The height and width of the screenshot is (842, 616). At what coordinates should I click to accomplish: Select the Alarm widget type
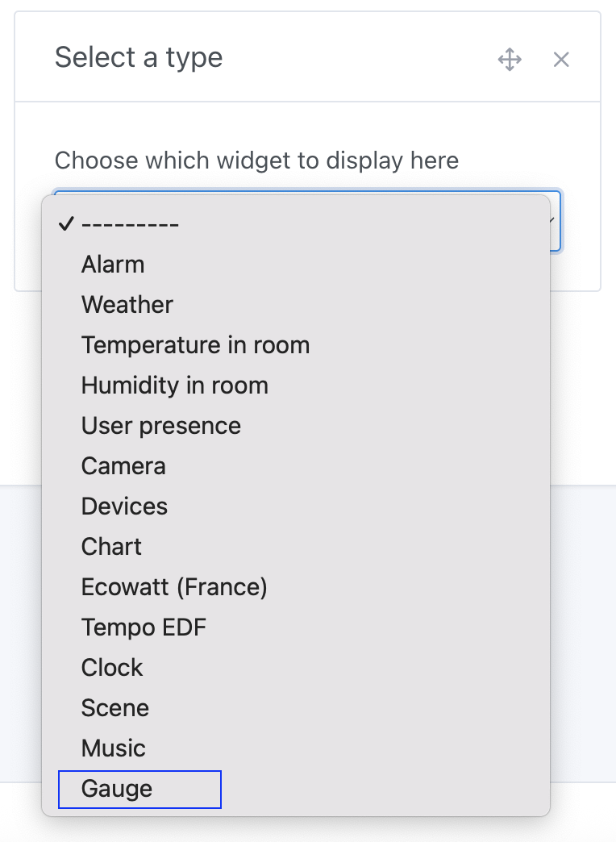click(x=113, y=265)
